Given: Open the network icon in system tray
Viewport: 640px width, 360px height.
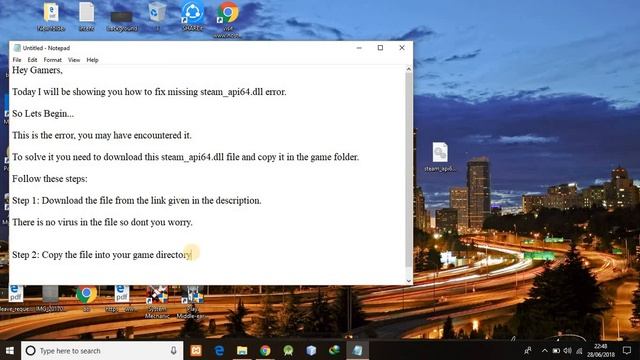Looking at the screenshot, I should [x=579, y=351].
